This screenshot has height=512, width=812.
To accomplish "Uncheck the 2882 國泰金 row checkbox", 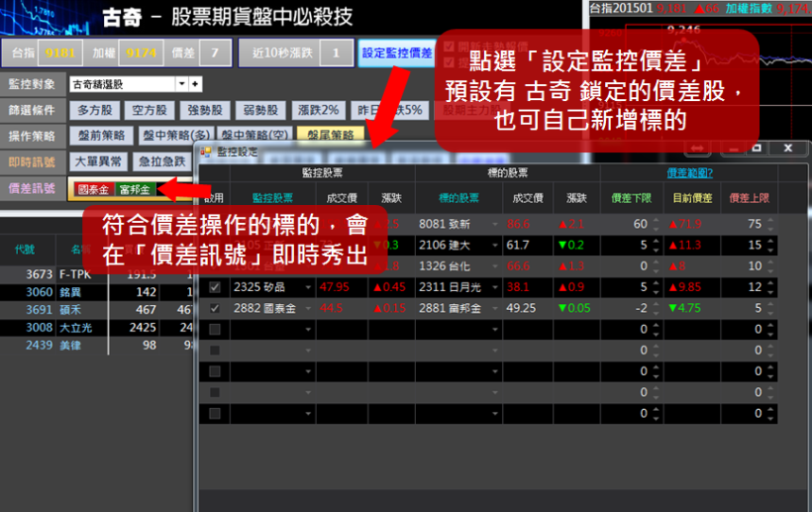I will coord(215,308).
